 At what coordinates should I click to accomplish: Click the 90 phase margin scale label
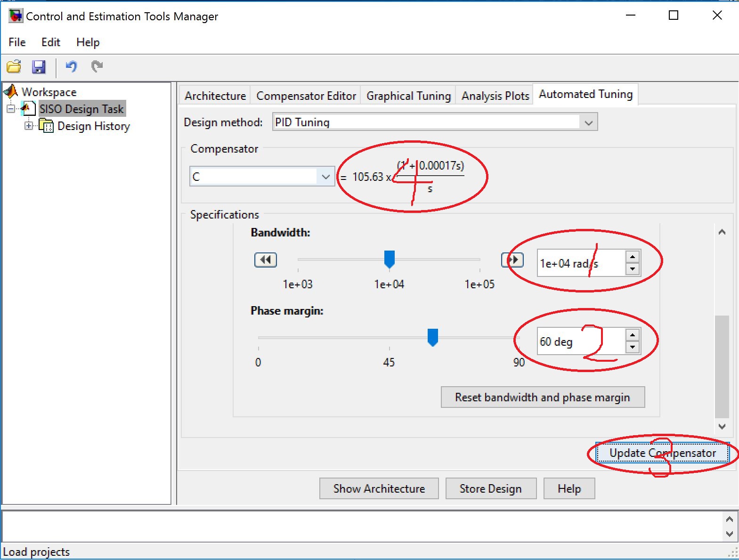point(519,363)
